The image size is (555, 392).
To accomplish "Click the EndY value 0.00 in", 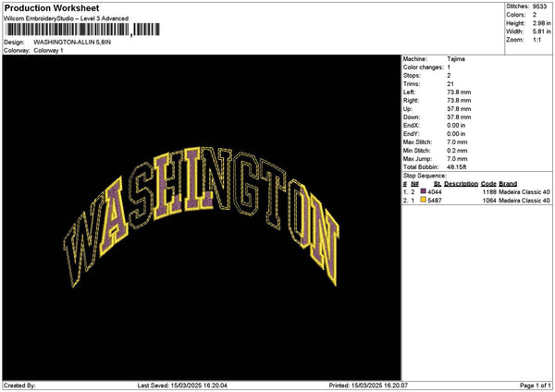I will pos(456,134).
